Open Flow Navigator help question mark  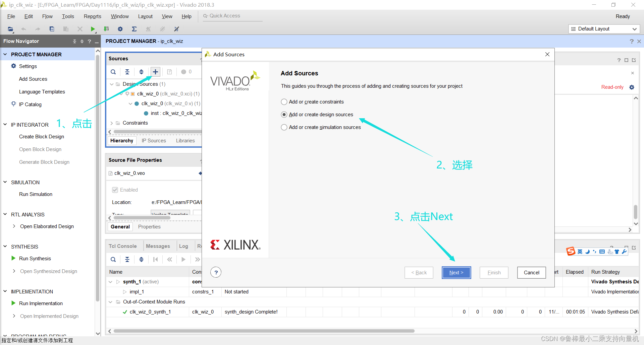[x=89, y=41]
